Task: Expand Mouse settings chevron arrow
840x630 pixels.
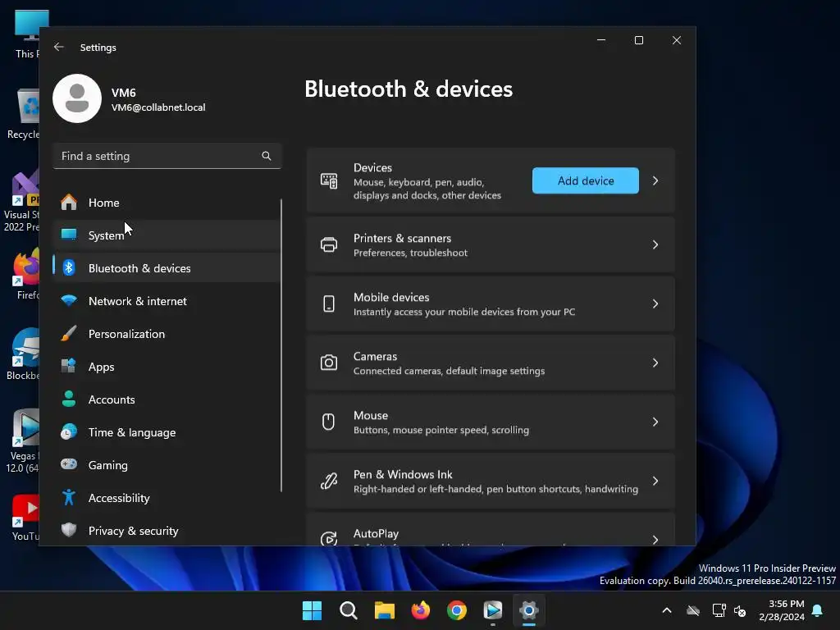Action: tap(655, 422)
